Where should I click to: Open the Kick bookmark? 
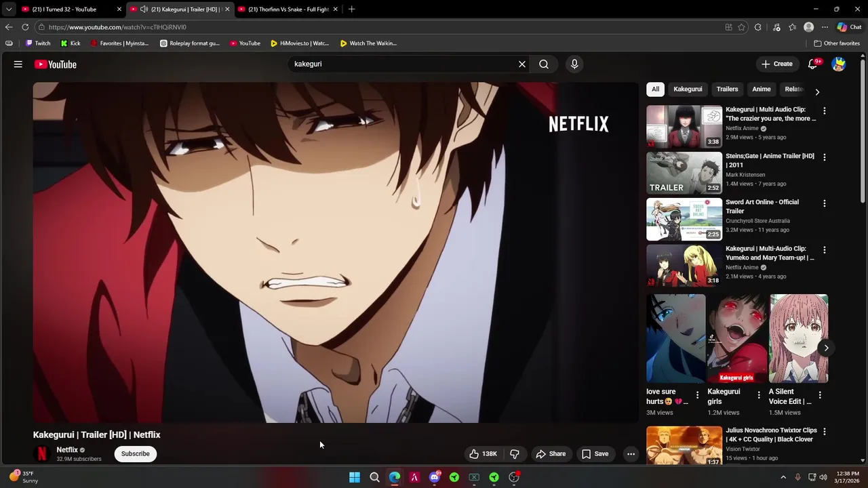71,43
